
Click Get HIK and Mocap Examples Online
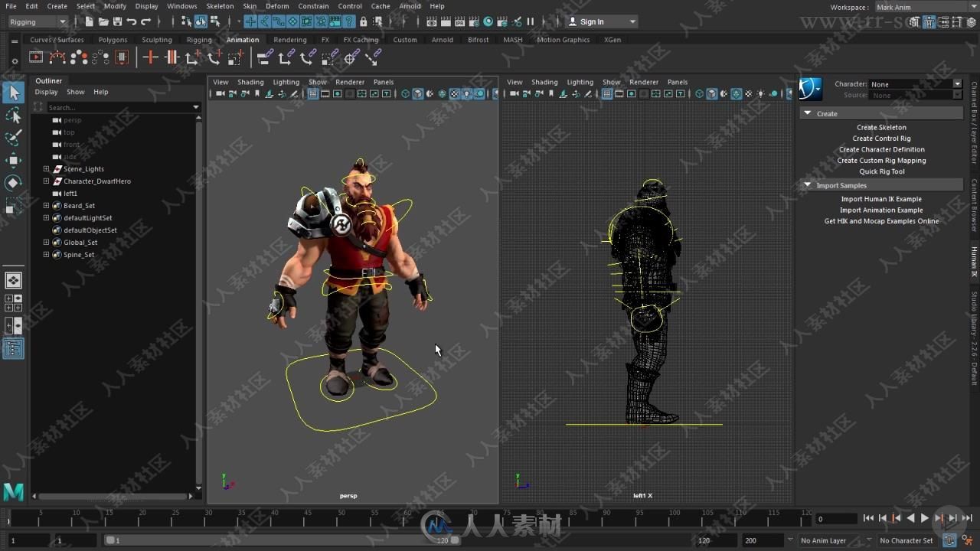click(x=881, y=221)
